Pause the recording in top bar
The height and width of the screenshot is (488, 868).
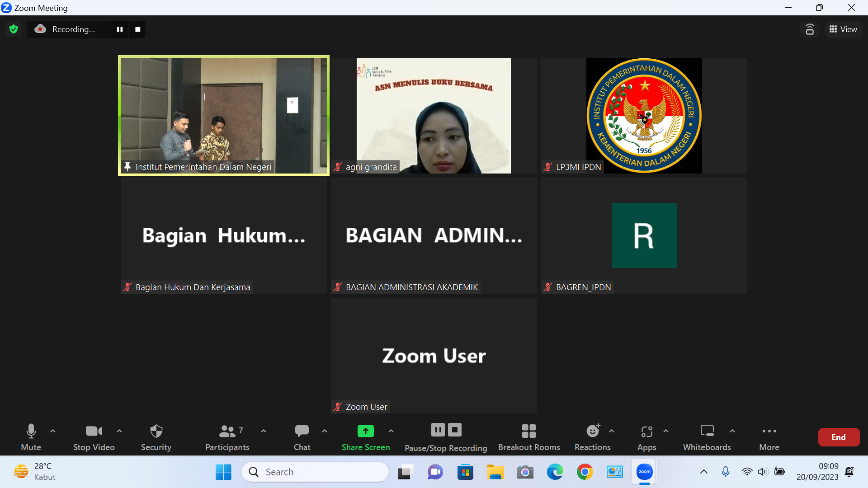coord(120,29)
